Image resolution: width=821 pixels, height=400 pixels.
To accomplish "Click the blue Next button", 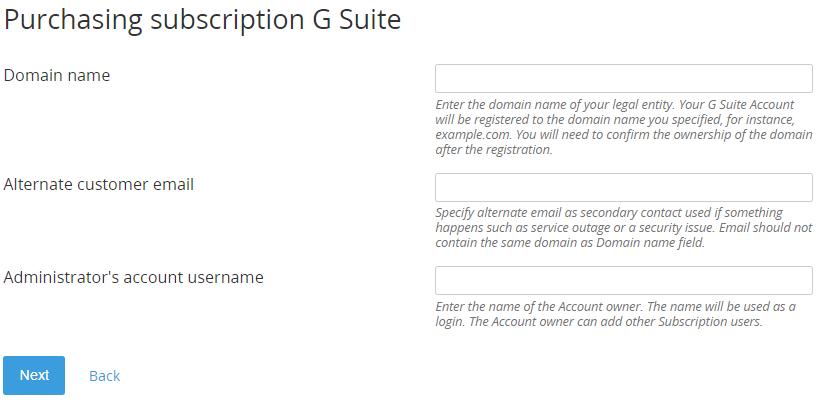I will (x=34, y=375).
